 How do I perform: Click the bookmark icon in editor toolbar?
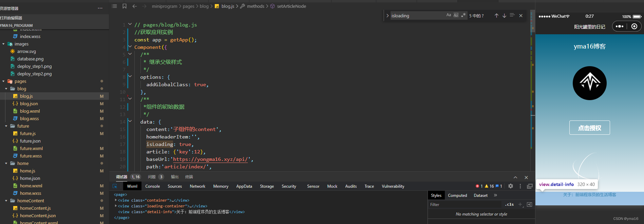[x=125, y=6]
